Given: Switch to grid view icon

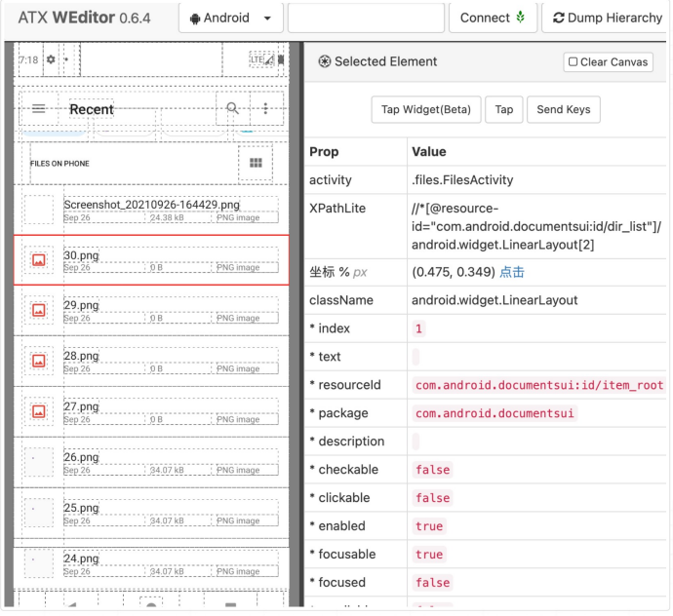Looking at the screenshot, I should coord(256,164).
